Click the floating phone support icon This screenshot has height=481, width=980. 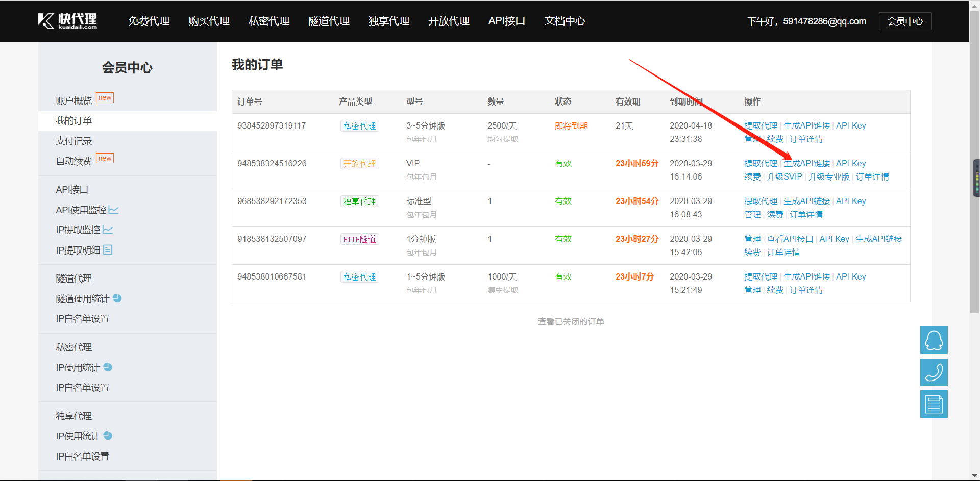pos(933,372)
